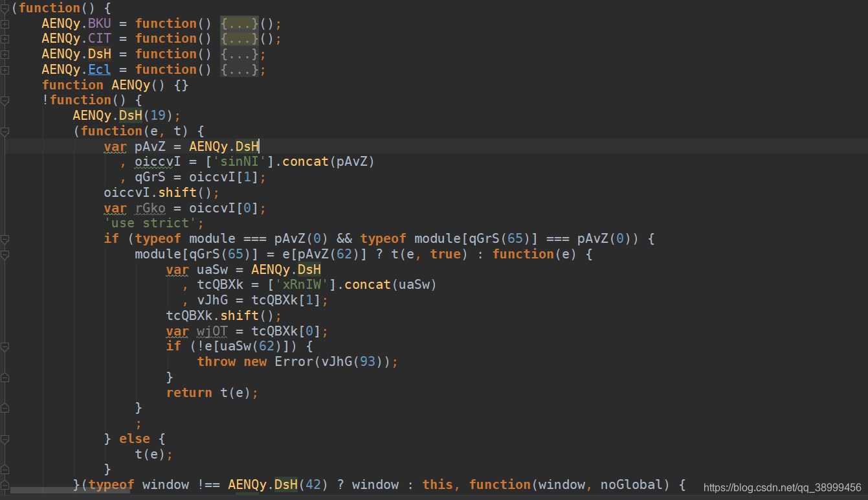Viewport: 868px width, 500px height.
Task: Collapse the outermost (function() { block
Action: point(5,8)
